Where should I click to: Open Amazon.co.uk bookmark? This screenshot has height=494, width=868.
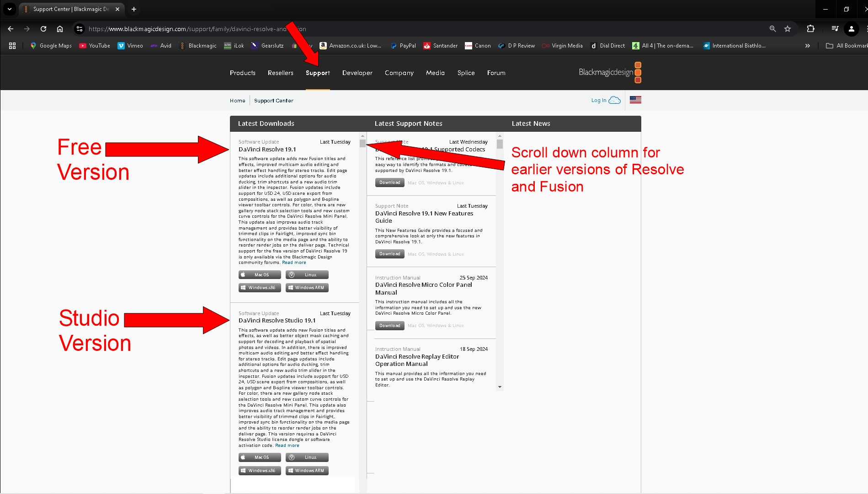pos(351,46)
